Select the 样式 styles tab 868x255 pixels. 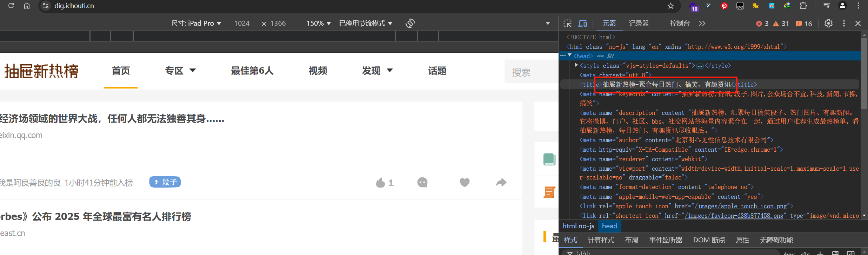(x=570, y=240)
